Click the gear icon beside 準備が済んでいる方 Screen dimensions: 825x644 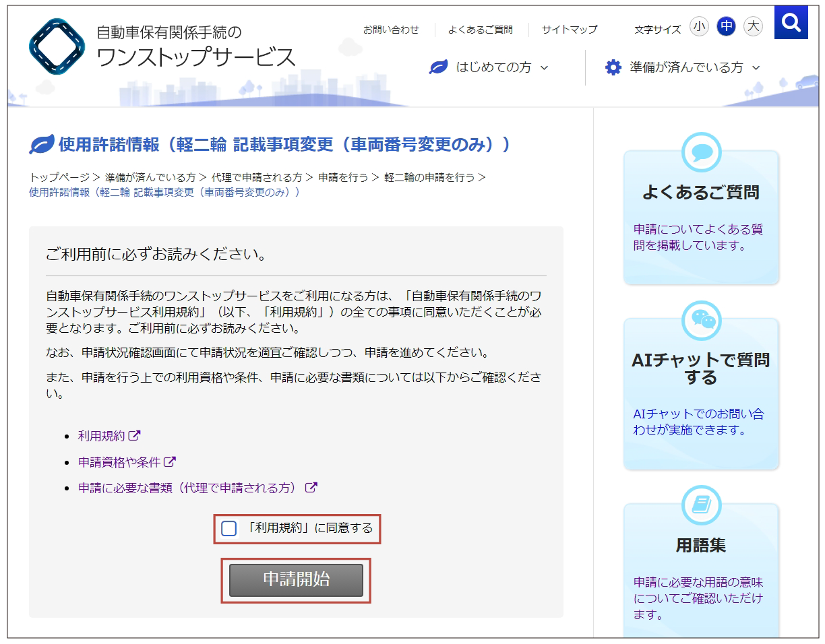click(x=613, y=67)
